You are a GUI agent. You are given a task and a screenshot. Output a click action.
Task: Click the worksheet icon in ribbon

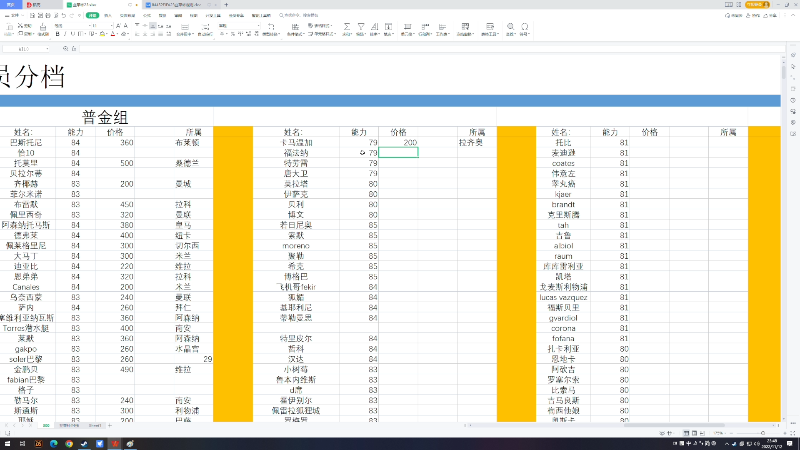442,29
